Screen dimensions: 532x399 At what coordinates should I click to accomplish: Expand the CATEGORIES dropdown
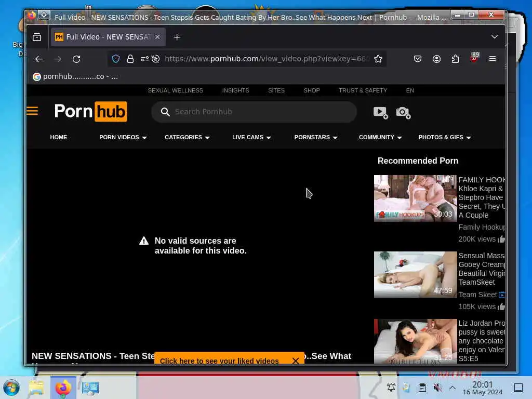[187, 137]
